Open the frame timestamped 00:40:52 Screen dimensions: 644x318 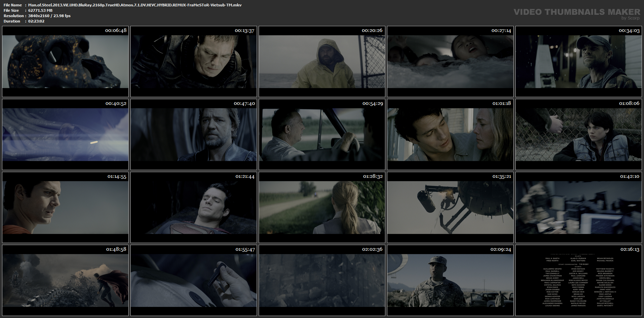pos(65,134)
